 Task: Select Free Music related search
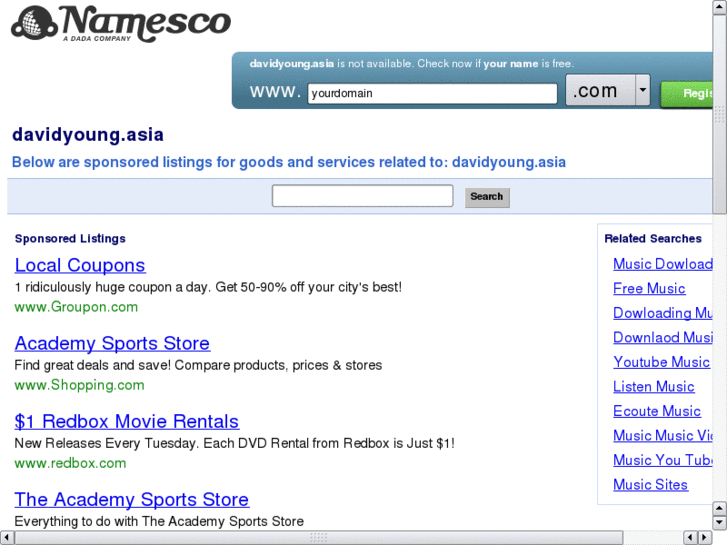point(649,289)
